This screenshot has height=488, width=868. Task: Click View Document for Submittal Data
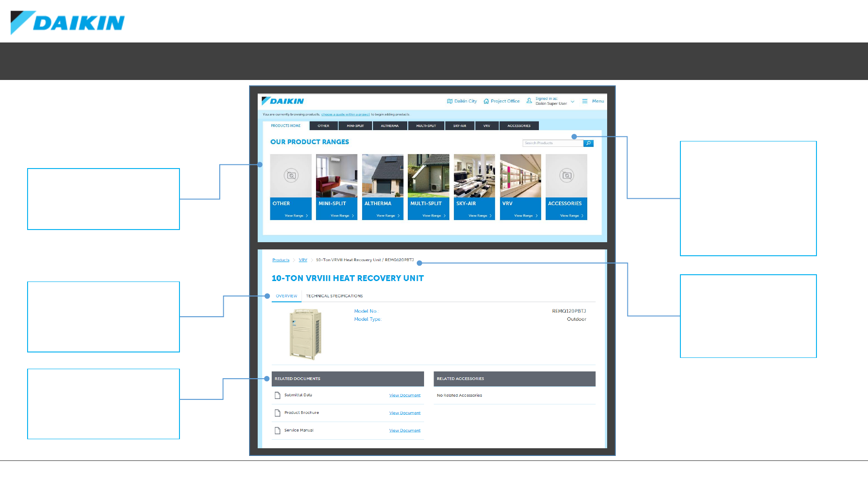[x=405, y=395]
